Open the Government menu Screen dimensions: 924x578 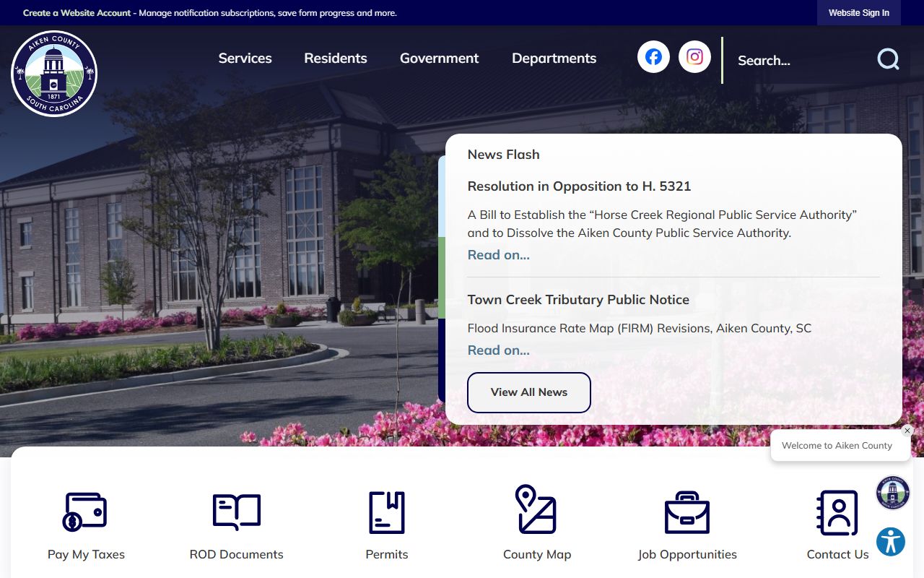coord(440,59)
